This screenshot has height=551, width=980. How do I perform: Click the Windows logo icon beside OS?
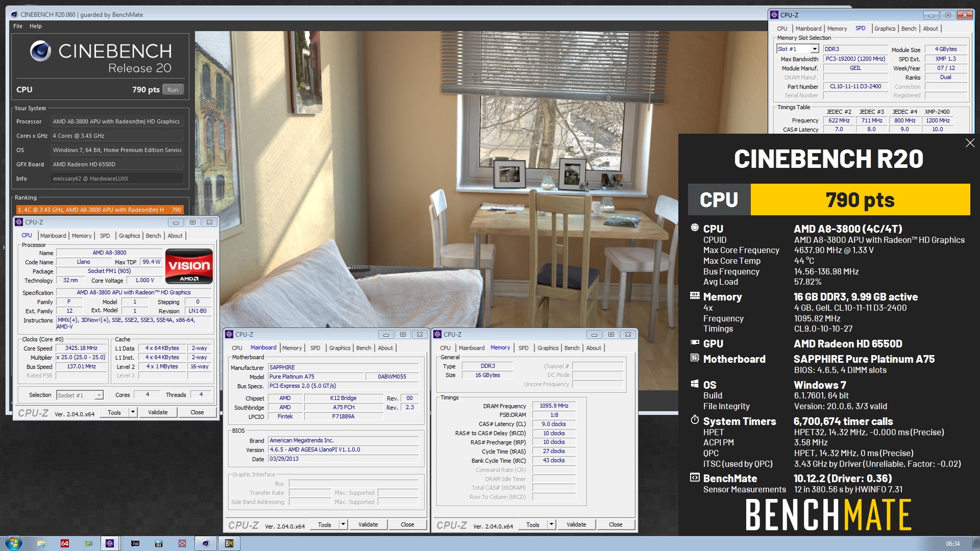click(x=695, y=384)
